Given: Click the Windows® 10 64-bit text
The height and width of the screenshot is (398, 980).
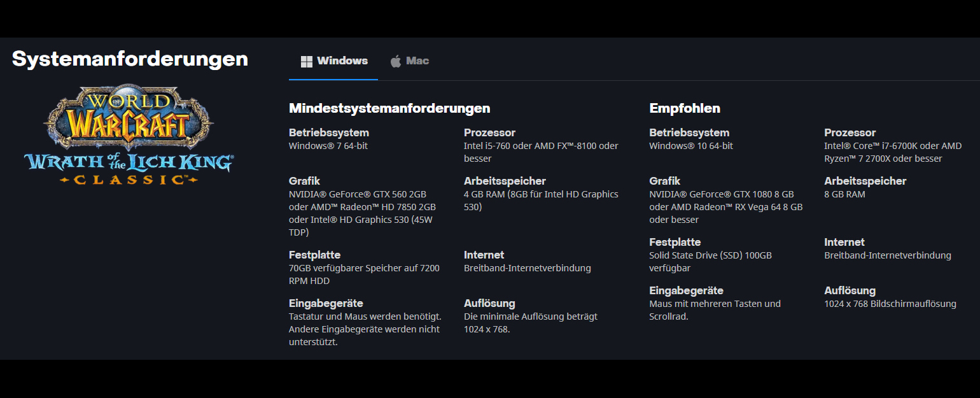Looking at the screenshot, I should point(690,146).
